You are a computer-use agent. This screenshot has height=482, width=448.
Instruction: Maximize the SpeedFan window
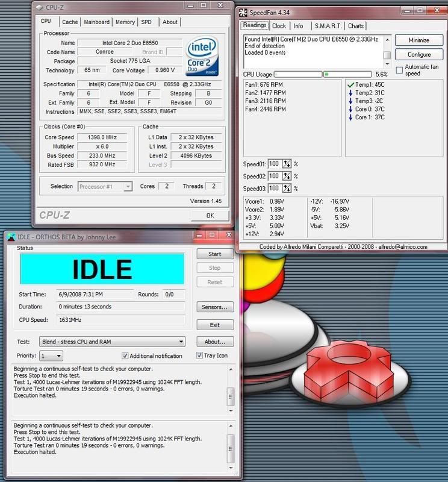tap(420, 11)
